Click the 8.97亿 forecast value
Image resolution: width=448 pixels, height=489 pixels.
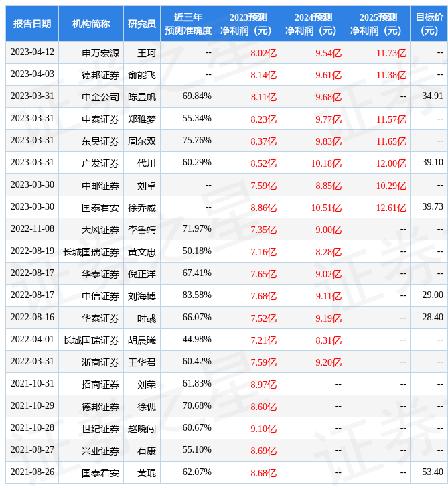pos(263,385)
